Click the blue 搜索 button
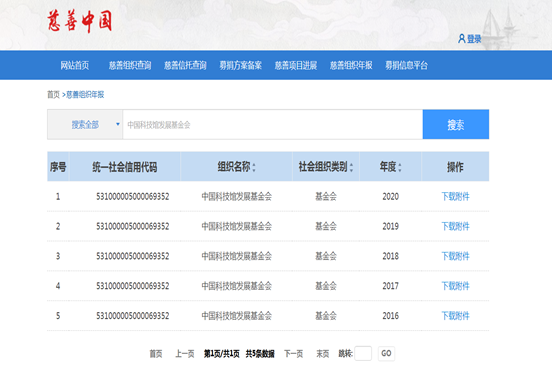Viewport: 552px width, 368px height. [x=456, y=124]
